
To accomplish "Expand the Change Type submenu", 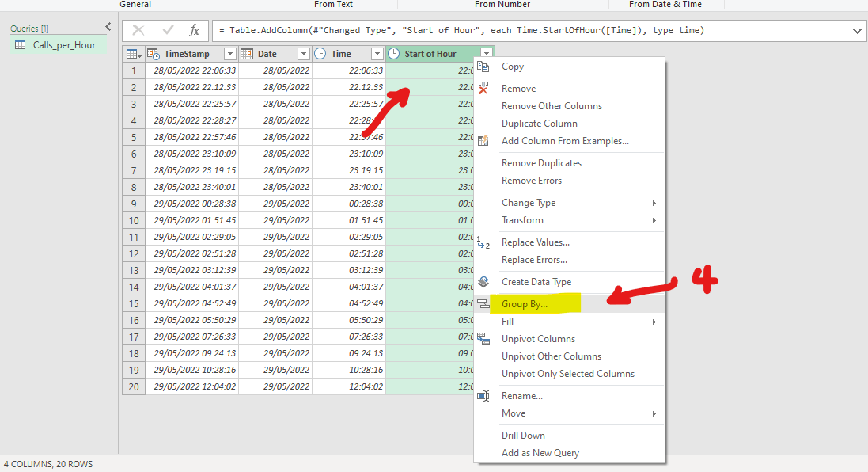I will pos(654,204).
